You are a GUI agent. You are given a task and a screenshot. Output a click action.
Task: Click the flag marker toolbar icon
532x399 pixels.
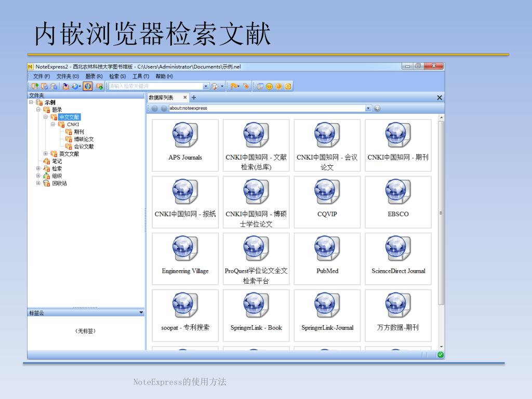[234, 87]
